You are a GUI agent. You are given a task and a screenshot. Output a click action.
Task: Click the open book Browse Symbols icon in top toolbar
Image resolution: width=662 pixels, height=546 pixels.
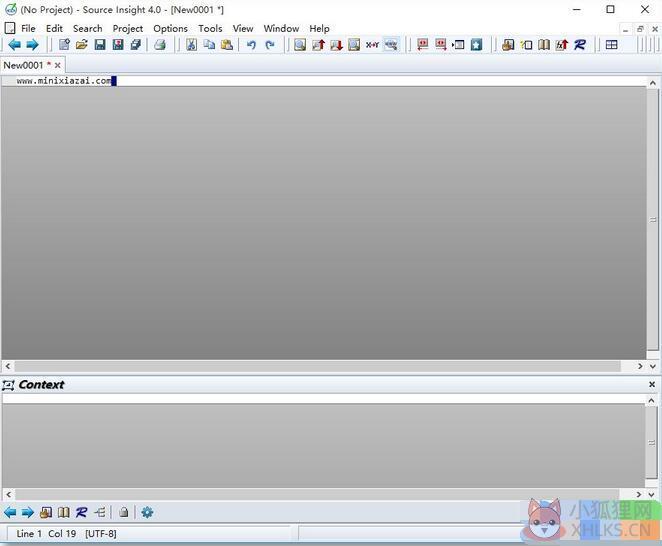click(x=544, y=44)
